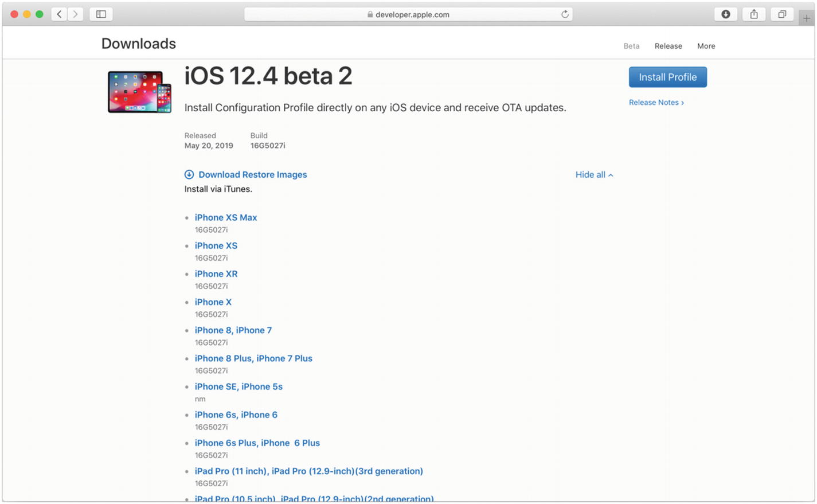Click the Install Profile button
This screenshot has height=504, width=817.
coord(668,77)
